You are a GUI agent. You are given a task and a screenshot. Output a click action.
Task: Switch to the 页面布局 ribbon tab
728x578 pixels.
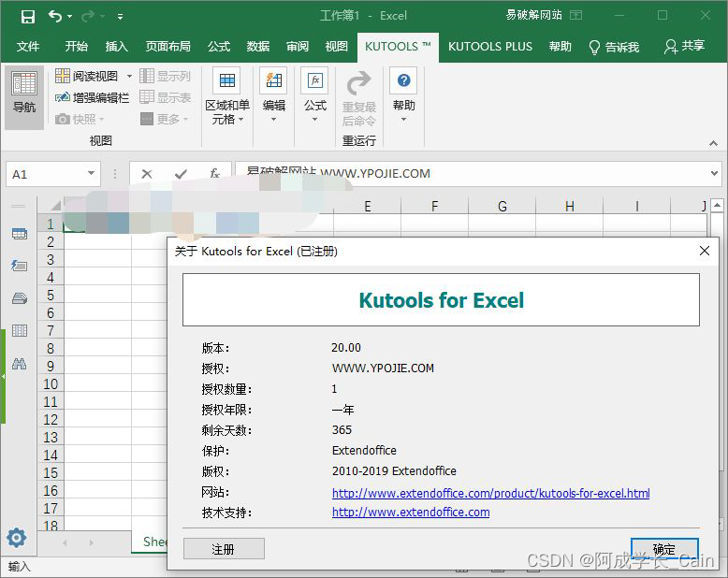167,47
